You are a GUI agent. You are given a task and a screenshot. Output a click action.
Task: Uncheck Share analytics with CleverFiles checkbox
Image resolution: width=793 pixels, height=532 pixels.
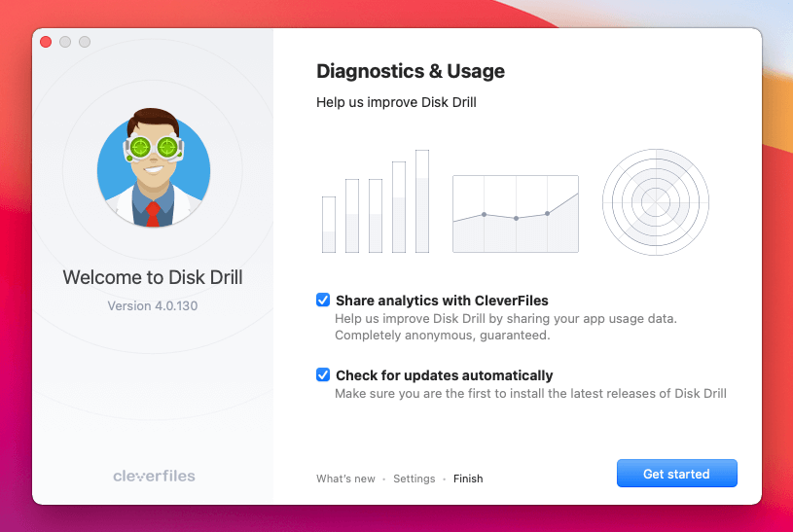[323, 300]
